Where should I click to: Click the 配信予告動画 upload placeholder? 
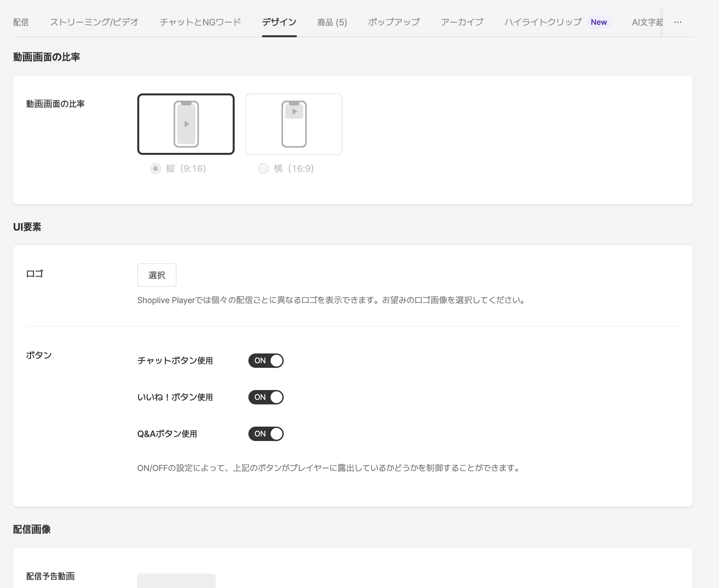[176, 580]
